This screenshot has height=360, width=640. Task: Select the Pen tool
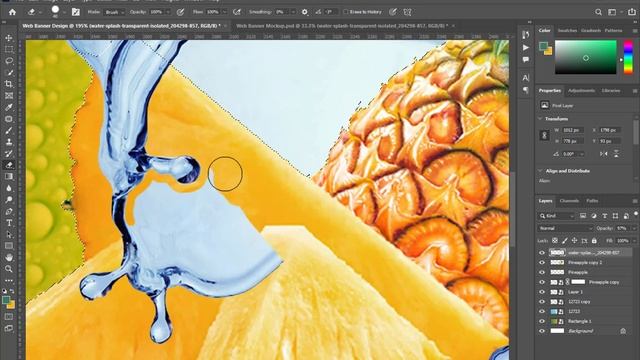(9, 211)
